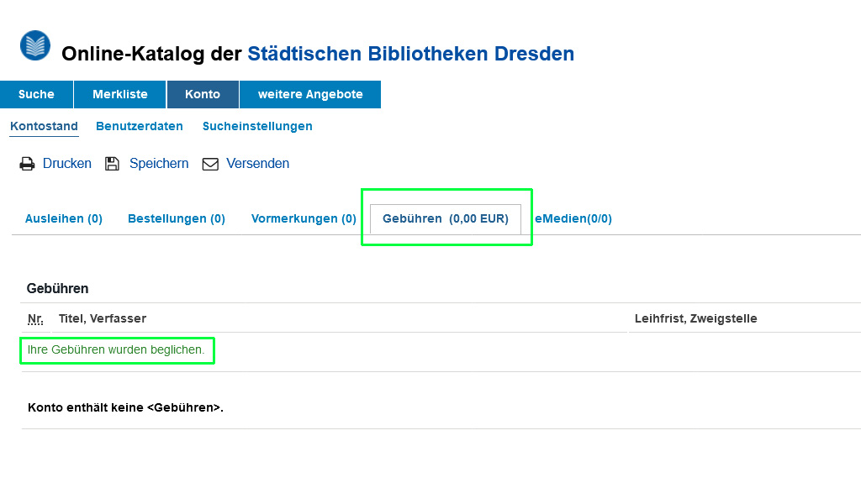The height and width of the screenshot is (504, 861).
Task: Open Sucheinstellungen page
Action: (x=257, y=126)
